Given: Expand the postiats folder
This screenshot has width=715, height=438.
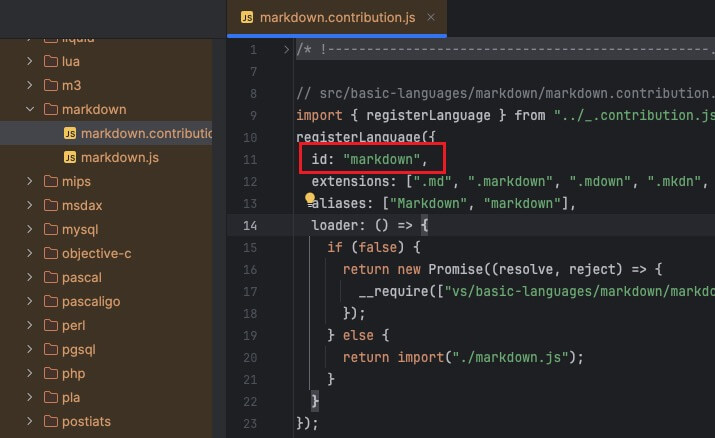Looking at the screenshot, I should [30, 421].
